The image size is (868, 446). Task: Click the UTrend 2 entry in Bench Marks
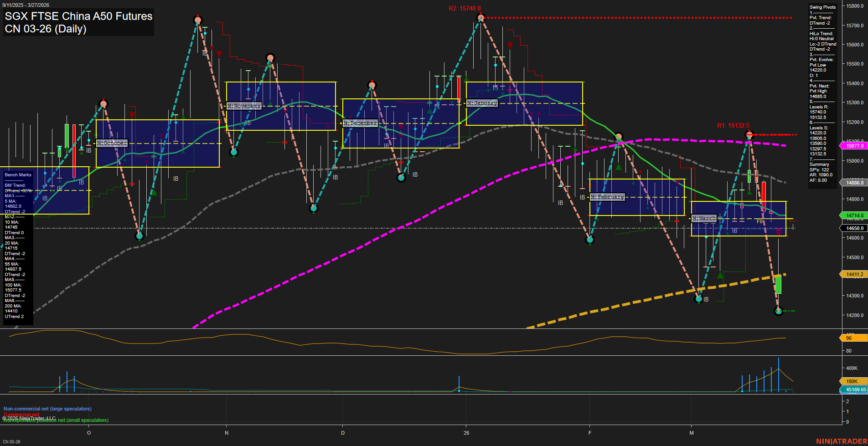14,317
